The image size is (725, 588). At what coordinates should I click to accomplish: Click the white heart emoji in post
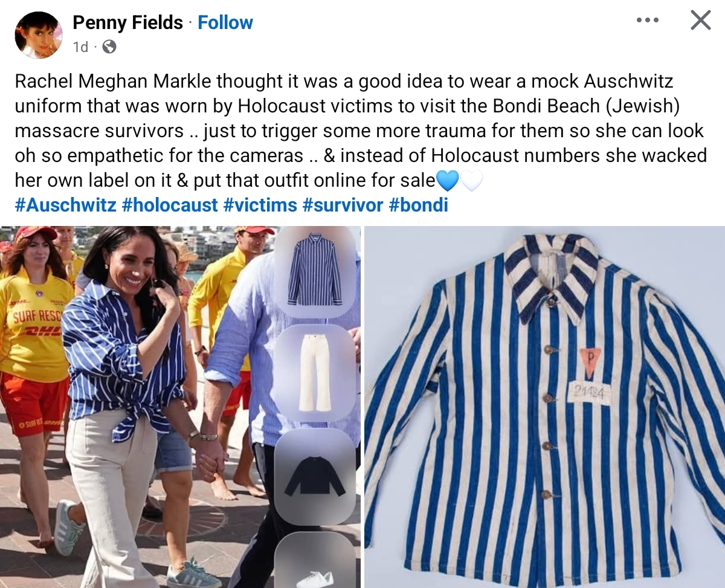(x=472, y=181)
